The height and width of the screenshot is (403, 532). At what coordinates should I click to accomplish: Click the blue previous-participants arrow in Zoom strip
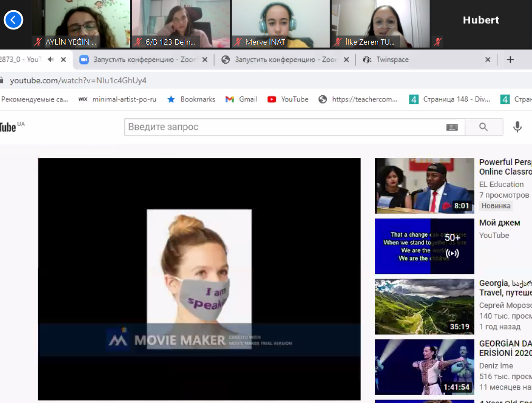13,20
